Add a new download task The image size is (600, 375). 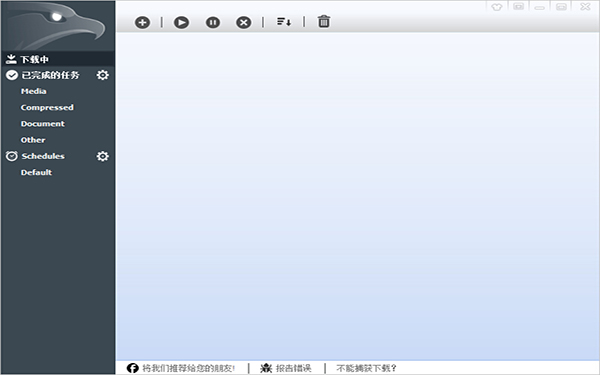pos(142,22)
